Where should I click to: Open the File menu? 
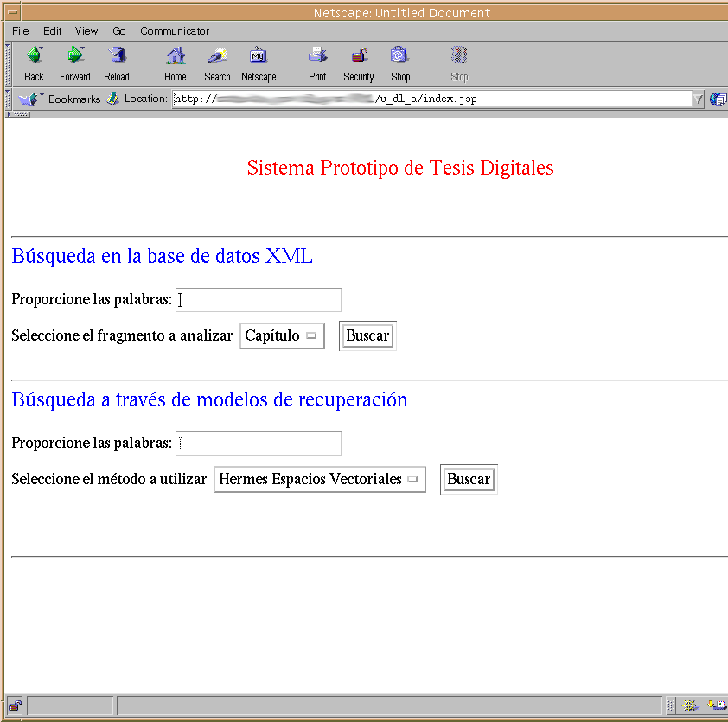21,31
